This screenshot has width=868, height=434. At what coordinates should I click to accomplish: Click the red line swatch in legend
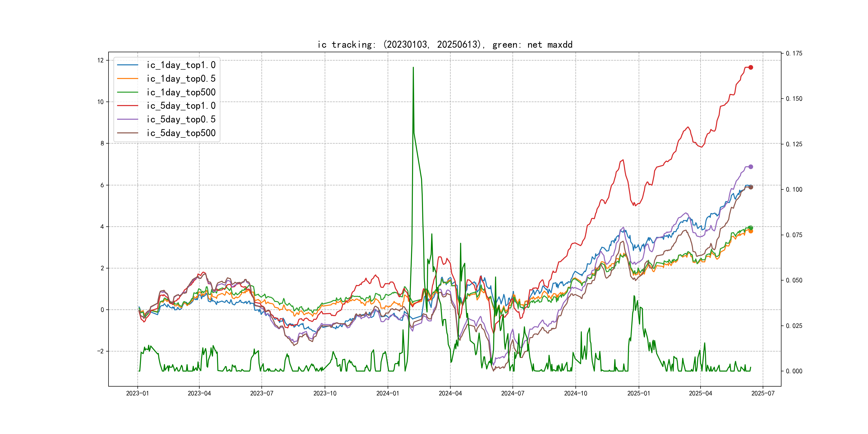(x=127, y=106)
